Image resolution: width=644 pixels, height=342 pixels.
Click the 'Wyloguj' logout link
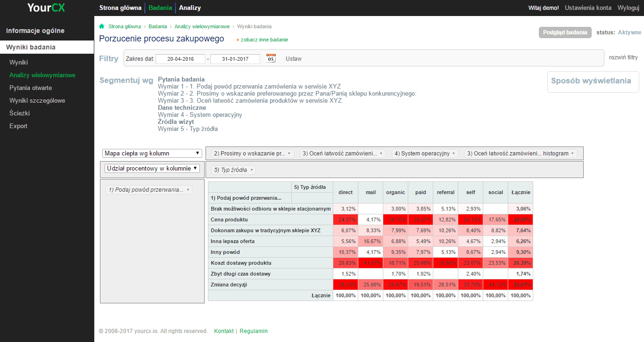coord(628,8)
